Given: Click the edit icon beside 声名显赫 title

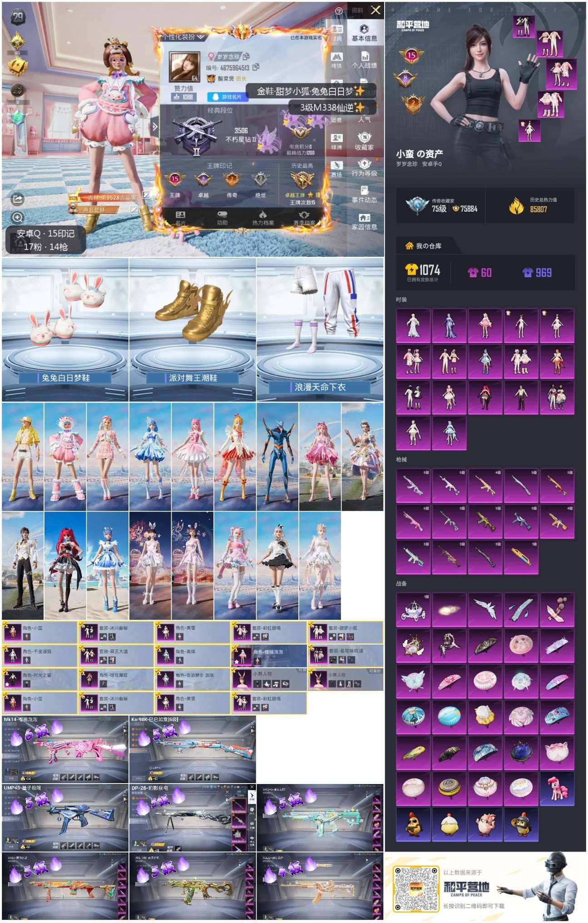Looking at the screenshot, I should click(x=134, y=209).
